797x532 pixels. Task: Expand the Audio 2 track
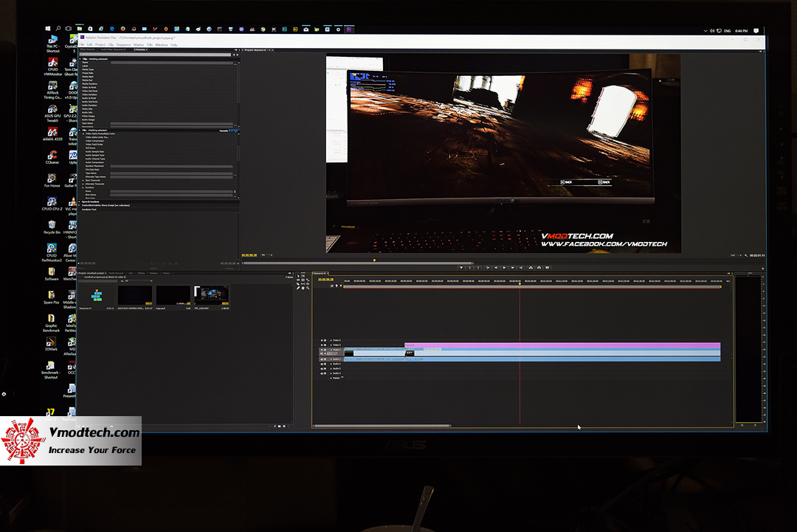coord(331,364)
